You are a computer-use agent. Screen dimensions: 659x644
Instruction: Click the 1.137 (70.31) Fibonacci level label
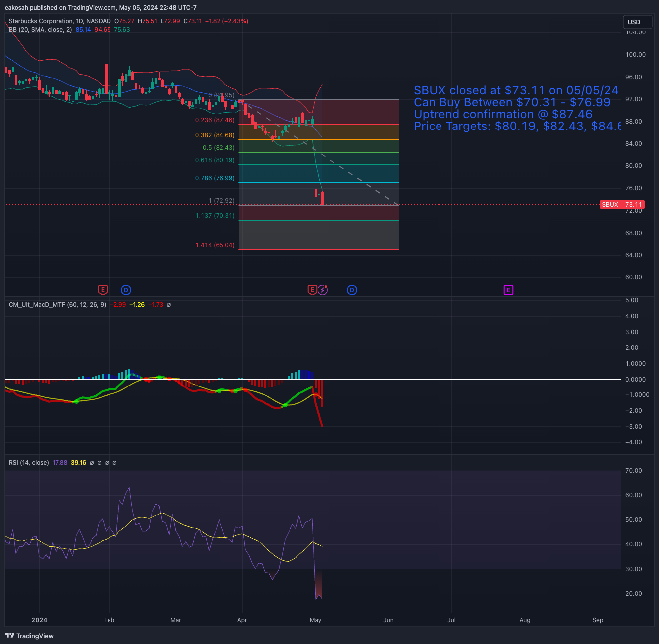pos(215,216)
